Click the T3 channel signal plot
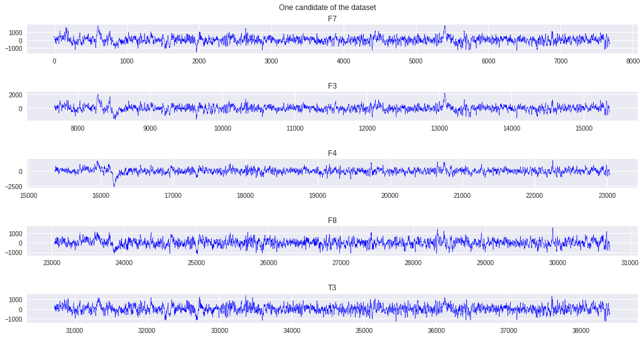The image size is (644, 338). click(332, 308)
